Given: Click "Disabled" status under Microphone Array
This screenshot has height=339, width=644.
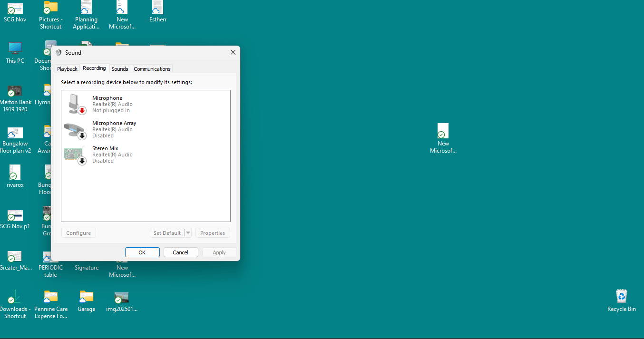Looking at the screenshot, I should pyautogui.click(x=103, y=136).
